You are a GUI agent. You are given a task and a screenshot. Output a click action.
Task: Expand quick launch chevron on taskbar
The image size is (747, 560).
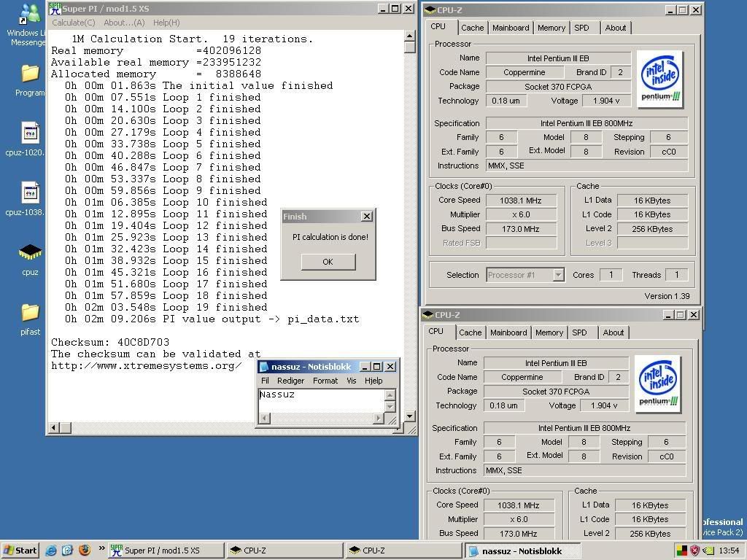[x=101, y=548]
